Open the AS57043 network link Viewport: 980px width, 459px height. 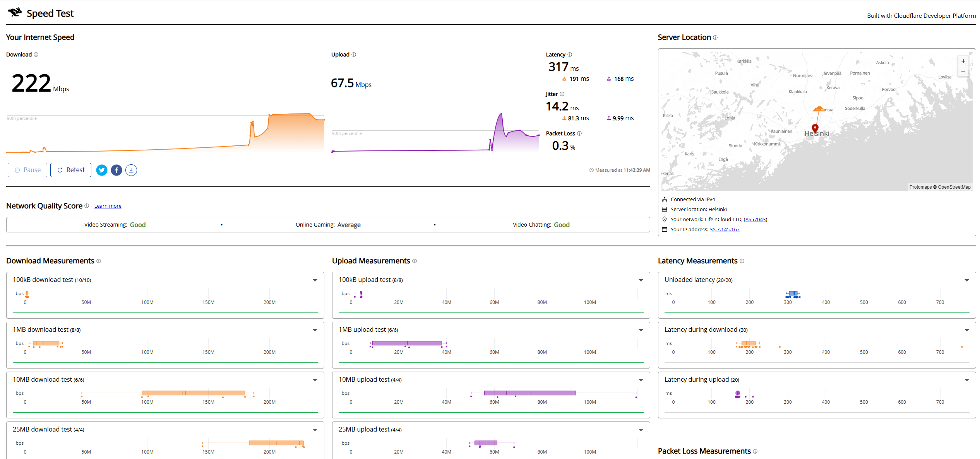point(756,220)
